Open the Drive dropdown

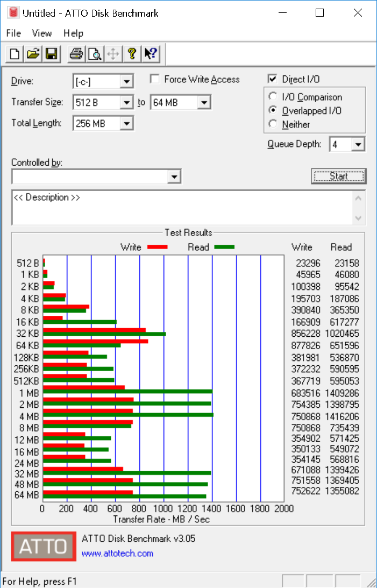point(126,81)
